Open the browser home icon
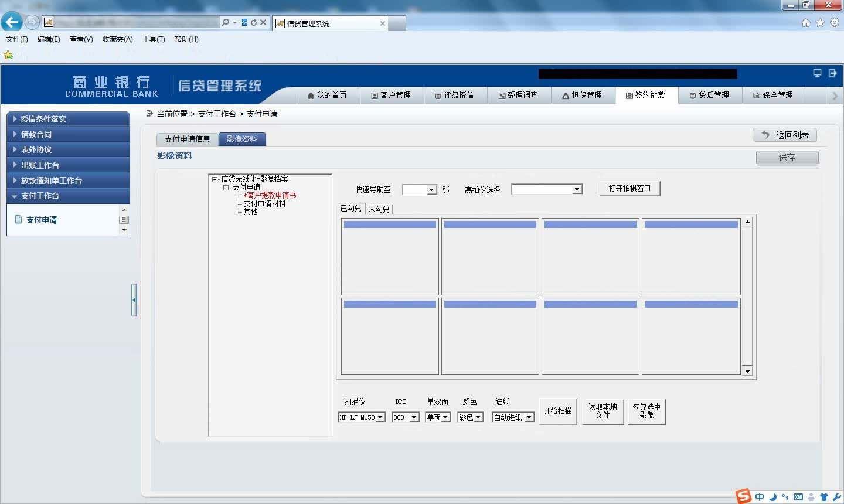The width and height of the screenshot is (844, 504). point(806,22)
